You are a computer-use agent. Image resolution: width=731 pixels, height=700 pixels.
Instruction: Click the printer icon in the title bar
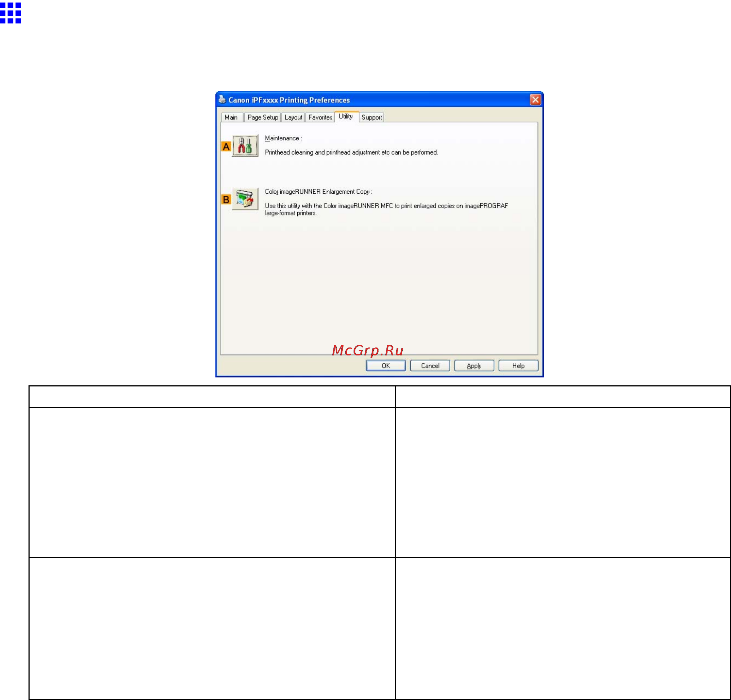click(222, 99)
